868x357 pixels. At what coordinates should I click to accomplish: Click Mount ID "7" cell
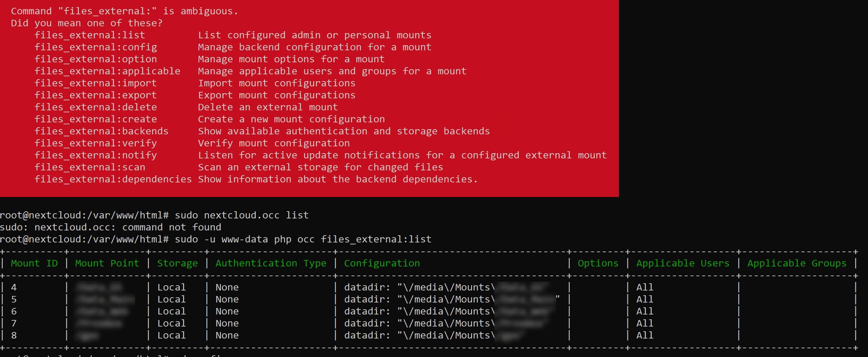coord(14,324)
